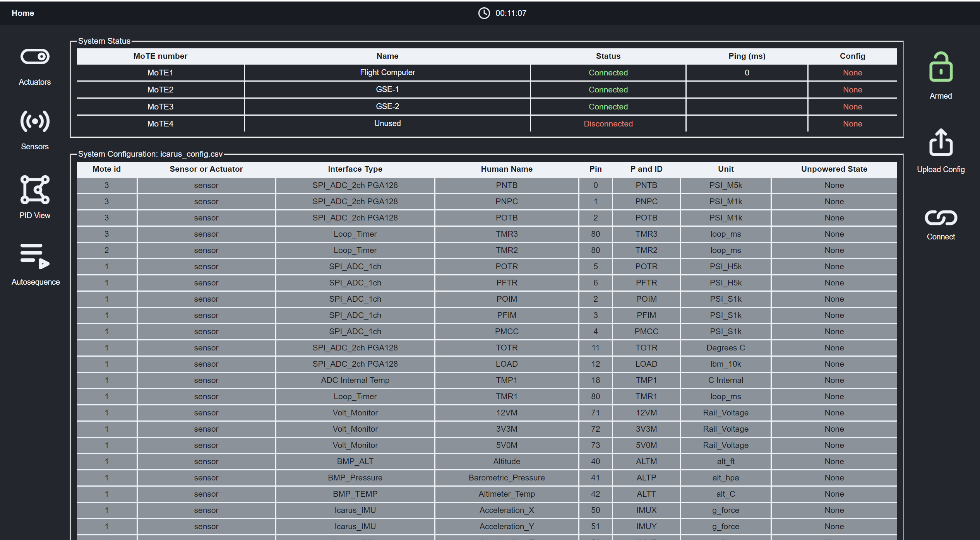Click the Mote id column header
The height and width of the screenshot is (540, 980).
(106, 169)
